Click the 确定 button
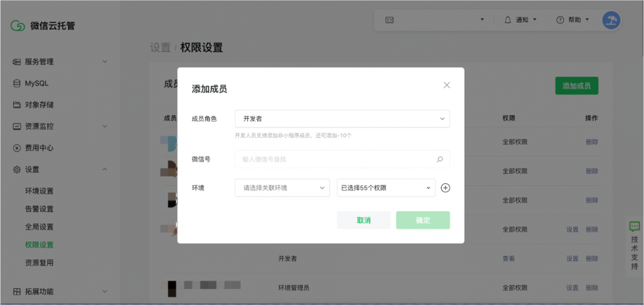Viewport: 644px width, 305px height. [x=423, y=220]
